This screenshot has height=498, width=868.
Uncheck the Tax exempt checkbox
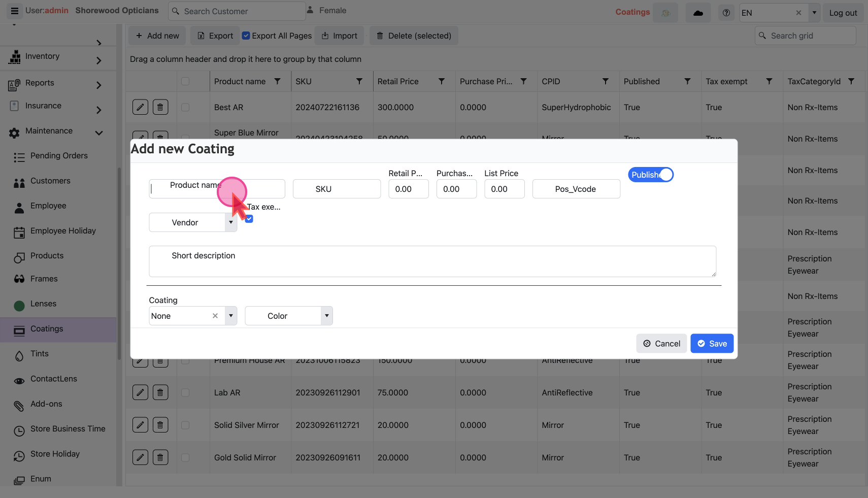tap(249, 219)
